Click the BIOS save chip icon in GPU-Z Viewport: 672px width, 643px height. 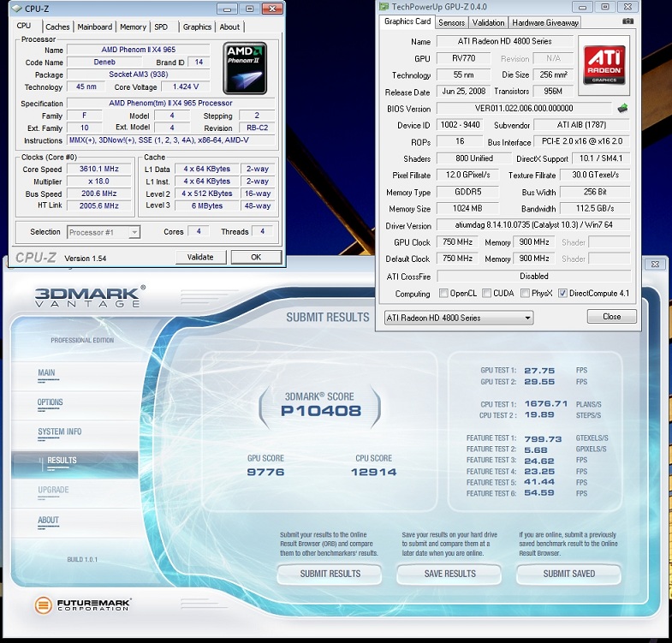point(622,108)
